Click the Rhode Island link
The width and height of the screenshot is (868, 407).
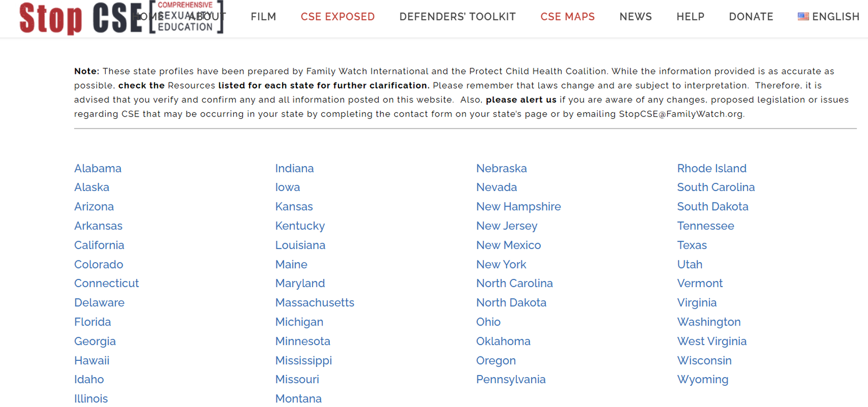pyautogui.click(x=712, y=168)
